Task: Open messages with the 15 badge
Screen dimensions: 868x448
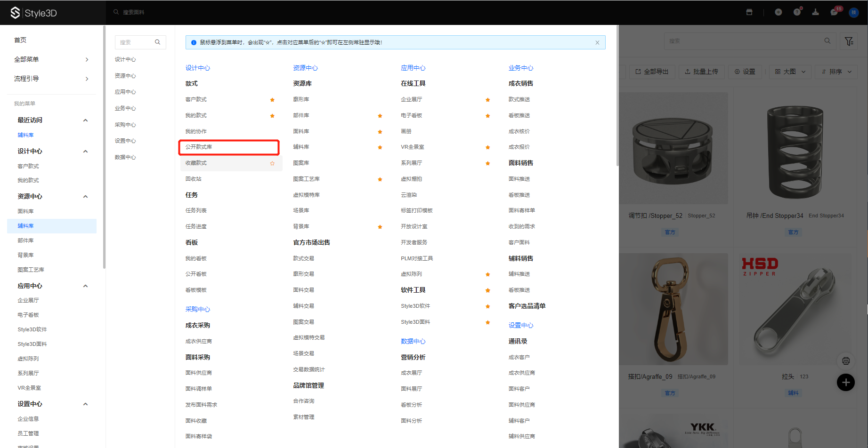Action: (834, 12)
